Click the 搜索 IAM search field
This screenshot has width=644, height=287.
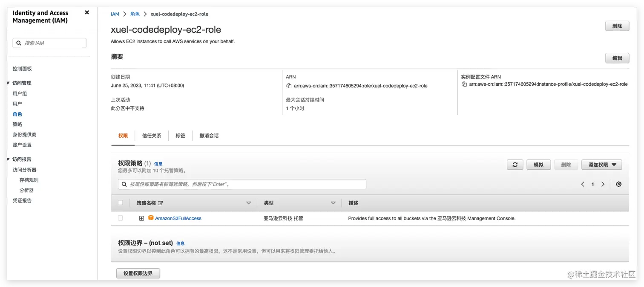click(x=49, y=43)
